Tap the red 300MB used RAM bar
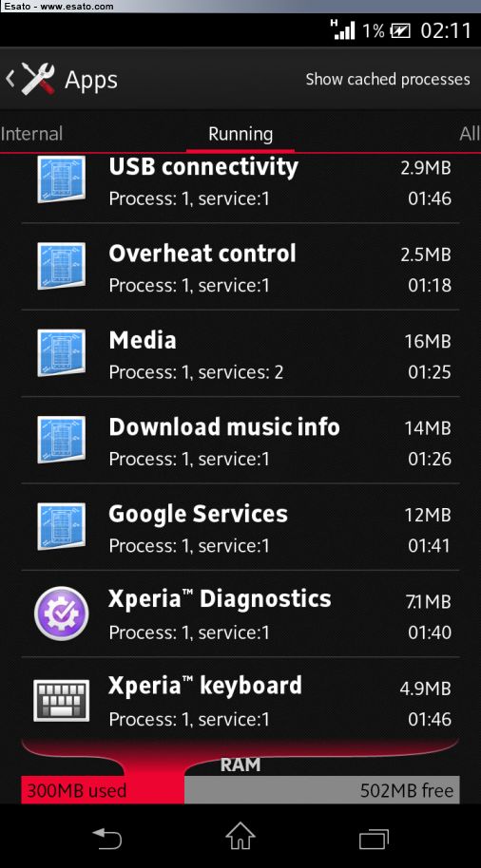This screenshot has width=481, height=868. coord(103,790)
